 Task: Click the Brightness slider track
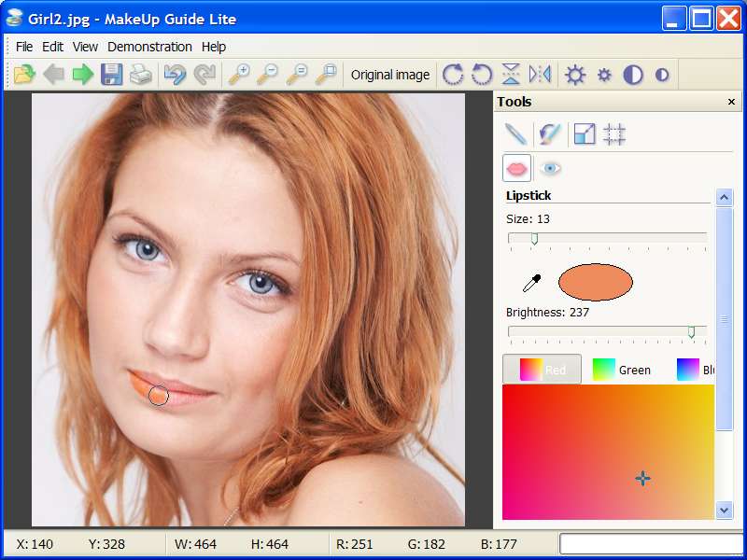[607, 331]
